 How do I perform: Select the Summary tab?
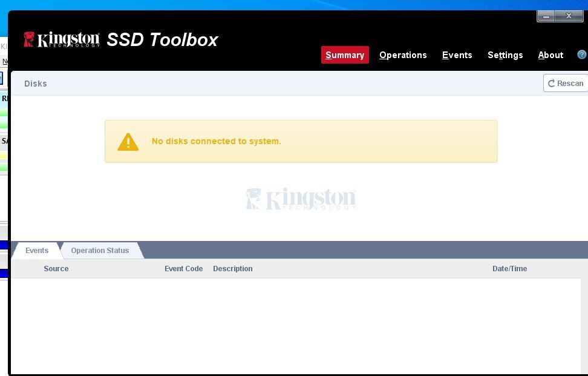(345, 54)
